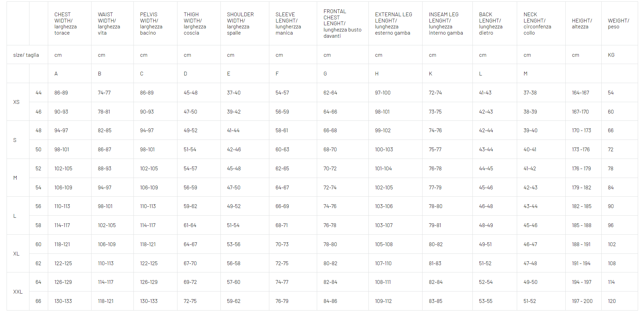Click the height cell 176 - 179

pos(581,169)
